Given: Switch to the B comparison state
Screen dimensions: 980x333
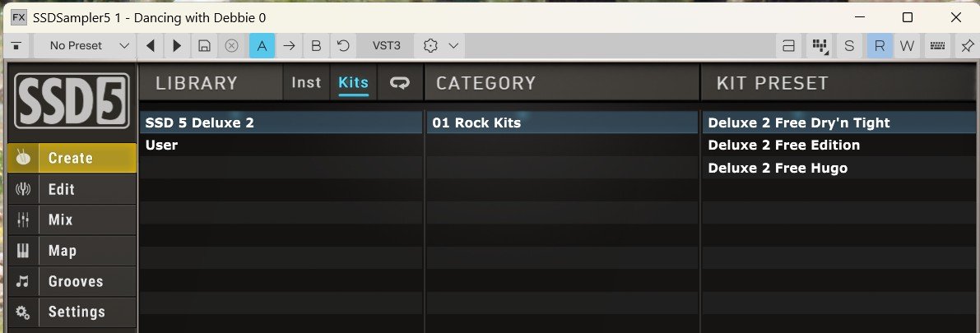Looking at the screenshot, I should (x=316, y=46).
